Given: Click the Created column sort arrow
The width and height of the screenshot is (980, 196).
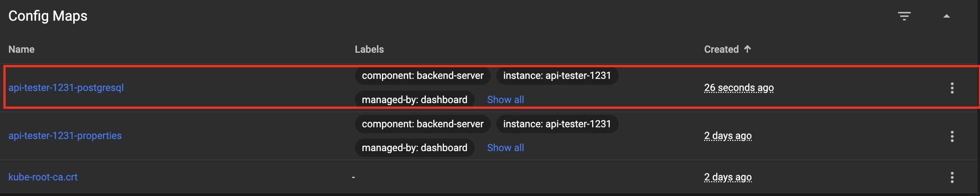Looking at the screenshot, I should click(748, 49).
